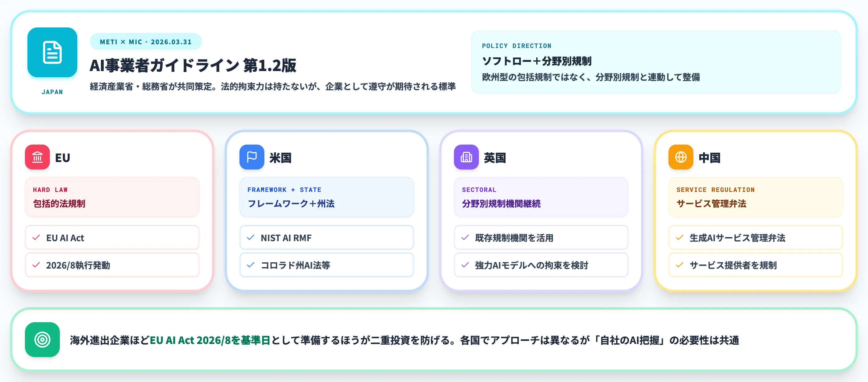Click the HARD LAW label

coord(50,190)
